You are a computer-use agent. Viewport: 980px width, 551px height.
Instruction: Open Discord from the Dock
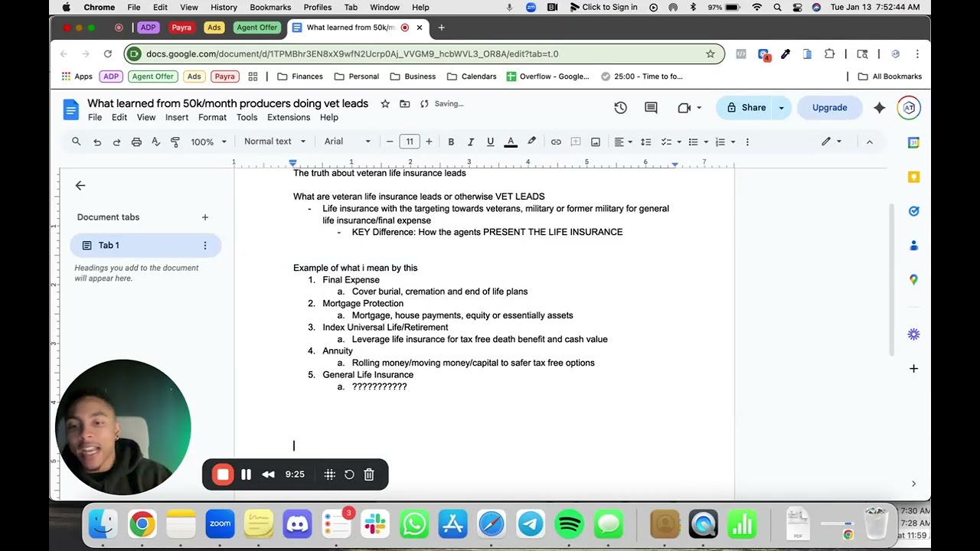click(x=298, y=524)
